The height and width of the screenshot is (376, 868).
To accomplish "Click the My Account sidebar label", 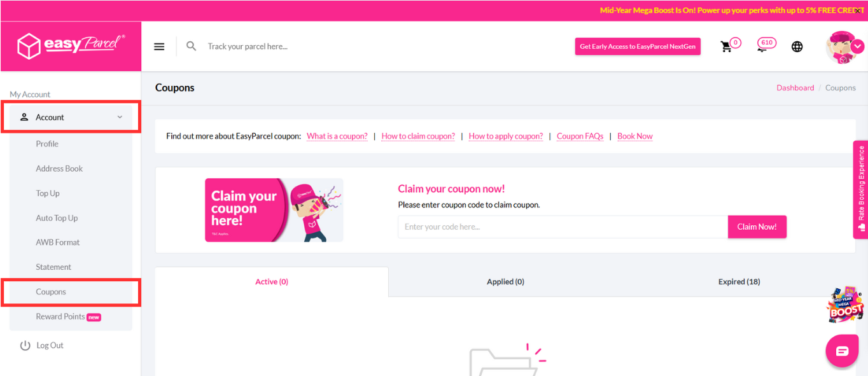I will coord(30,94).
